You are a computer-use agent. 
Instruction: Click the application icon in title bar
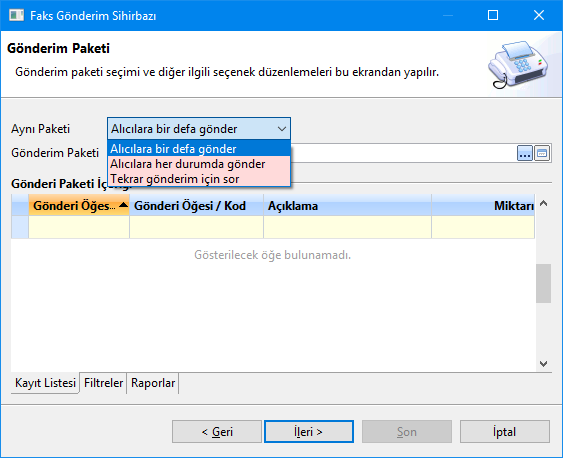tap(16, 15)
